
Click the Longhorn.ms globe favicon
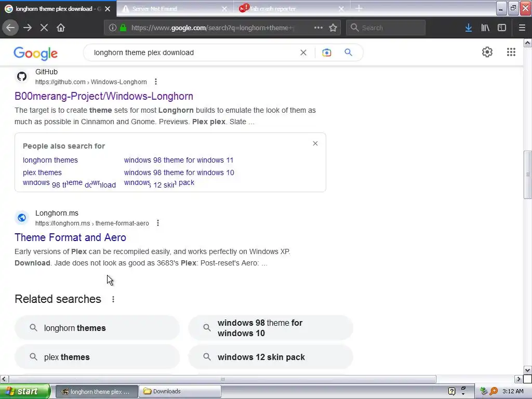22,218
